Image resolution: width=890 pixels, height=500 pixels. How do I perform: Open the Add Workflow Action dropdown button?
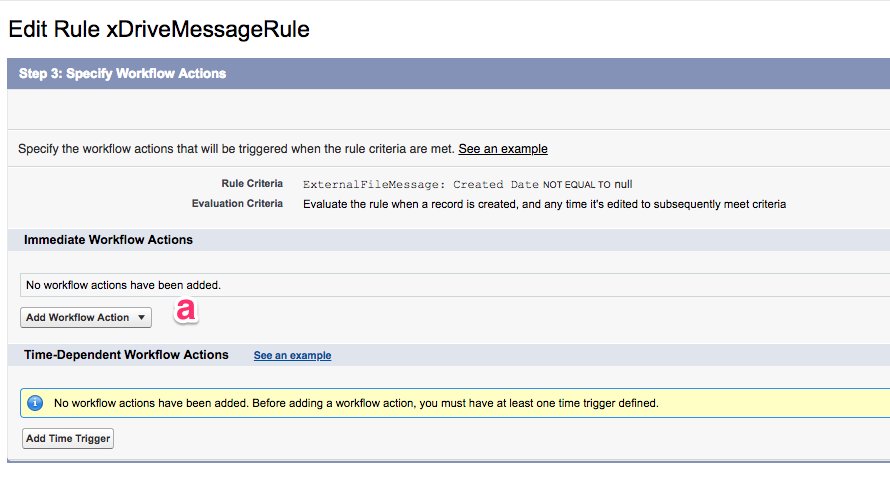(78, 318)
